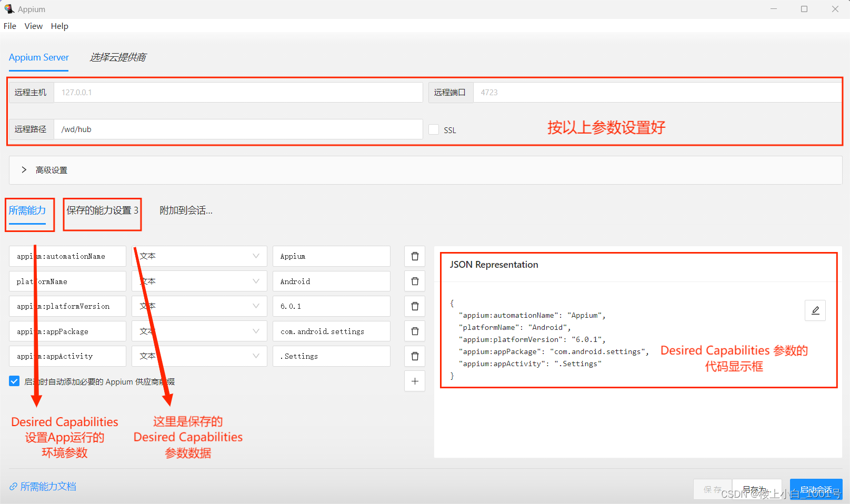Click the JSON Representation heading
The height and width of the screenshot is (504, 850).
[494, 265]
